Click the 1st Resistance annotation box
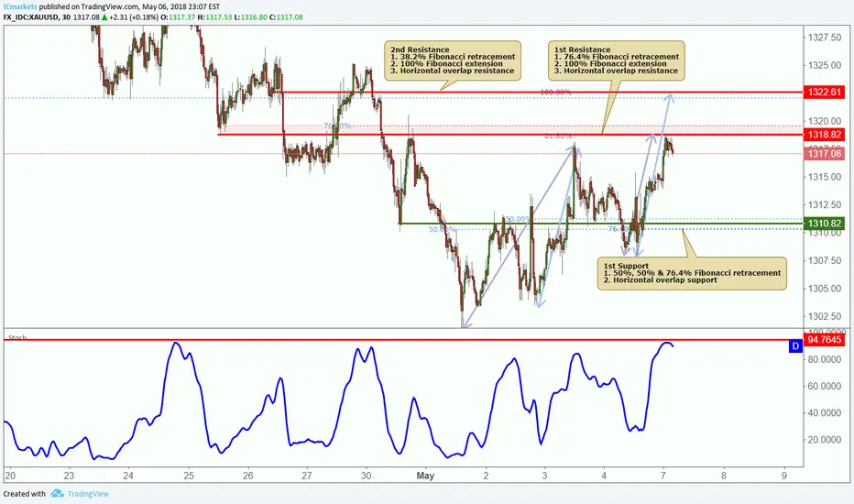 [x=617, y=60]
